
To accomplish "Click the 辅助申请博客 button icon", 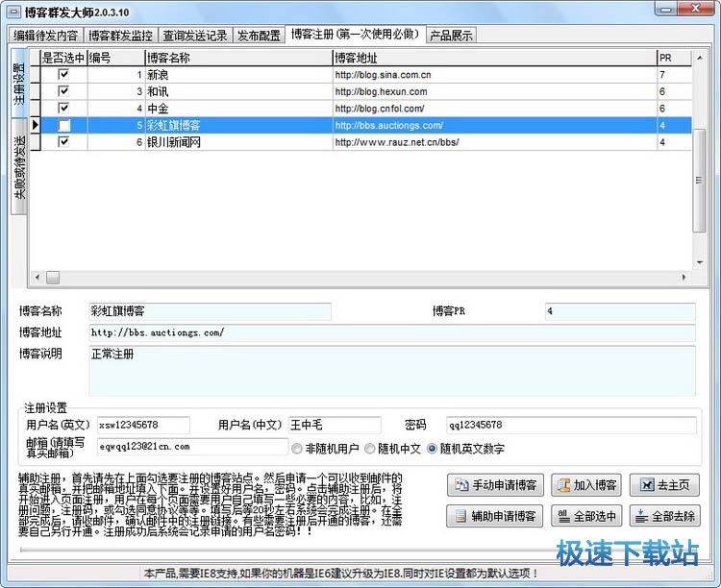I will (x=462, y=516).
